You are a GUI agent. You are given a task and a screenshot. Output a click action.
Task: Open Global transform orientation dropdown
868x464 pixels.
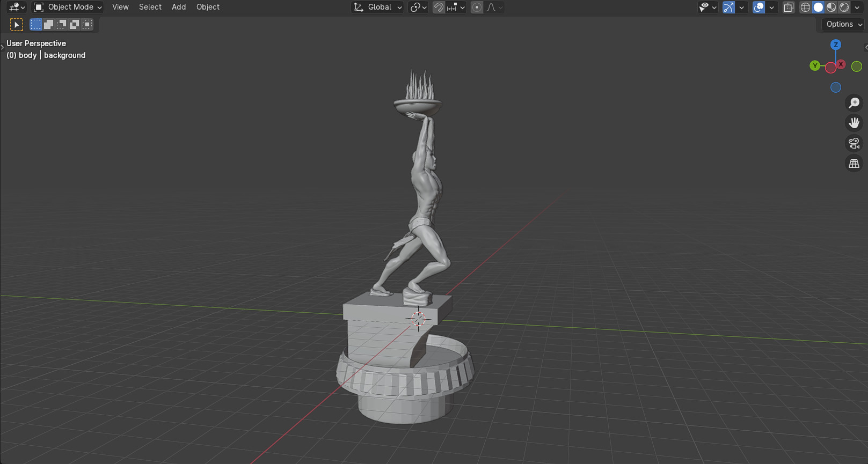pos(377,7)
